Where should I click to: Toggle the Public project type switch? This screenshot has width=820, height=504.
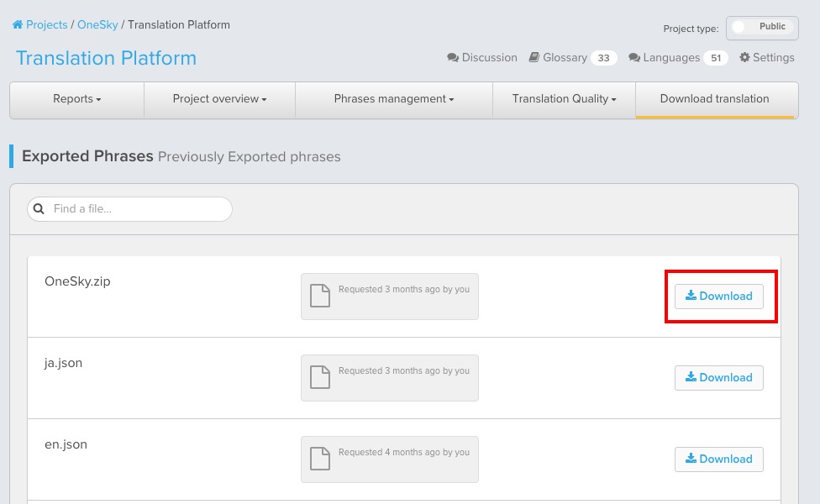[x=762, y=28]
